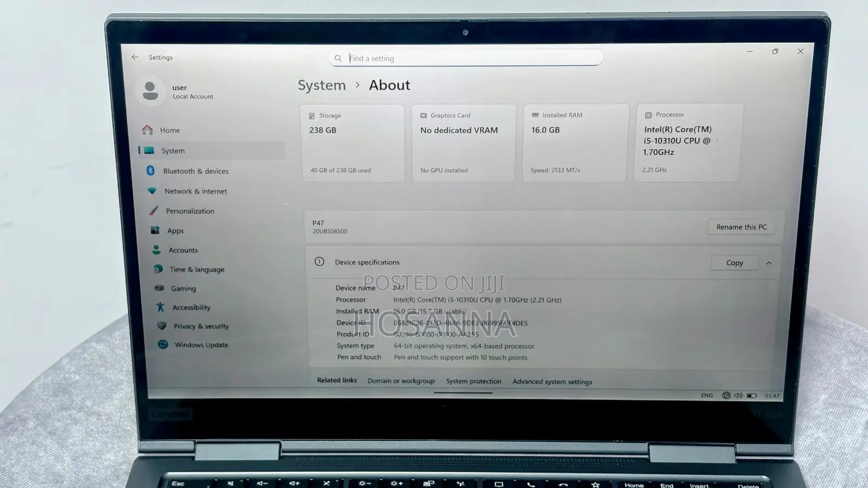
Task: Click the Rename this PC button
Action: (742, 227)
